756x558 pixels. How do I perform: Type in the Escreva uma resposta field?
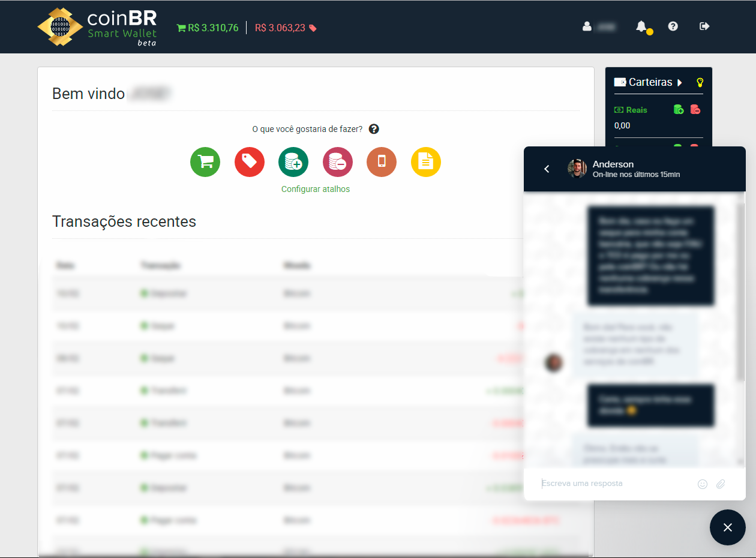point(615,484)
